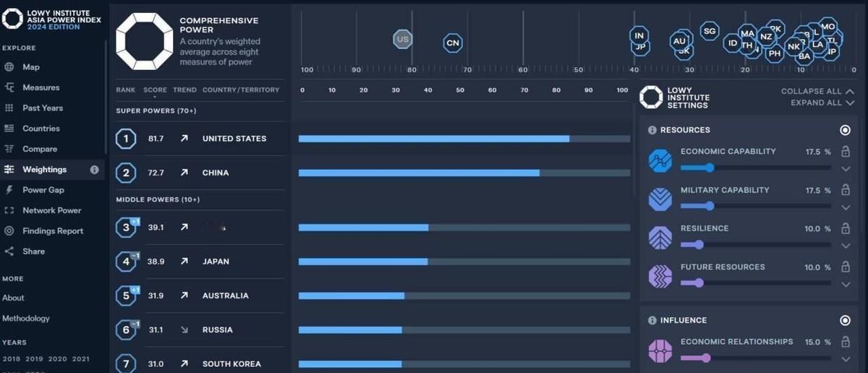Select the United States row
The width and height of the screenshot is (868, 373).
coord(200,139)
